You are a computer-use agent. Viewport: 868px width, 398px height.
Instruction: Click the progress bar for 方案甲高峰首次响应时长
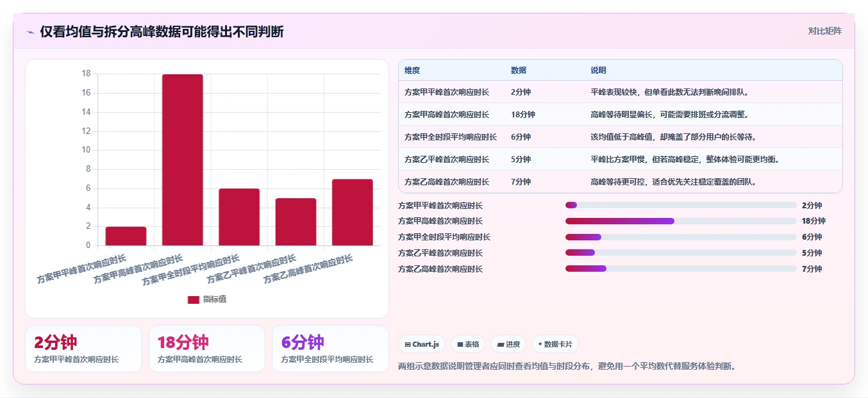[681, 221]
